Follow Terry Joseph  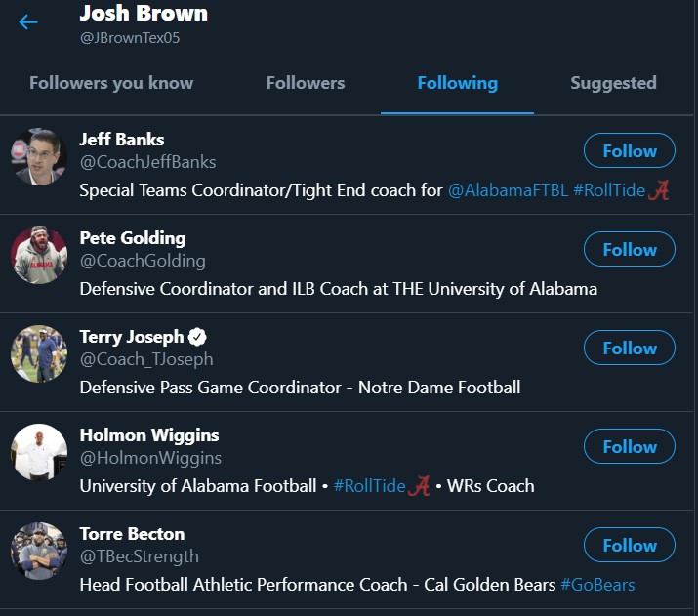630,349
